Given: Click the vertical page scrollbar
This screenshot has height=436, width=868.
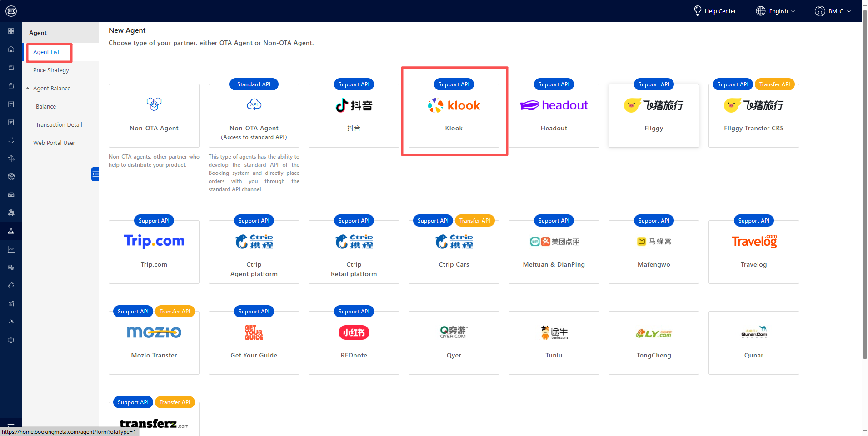Looking at the screenshot, I should point(864,182).
